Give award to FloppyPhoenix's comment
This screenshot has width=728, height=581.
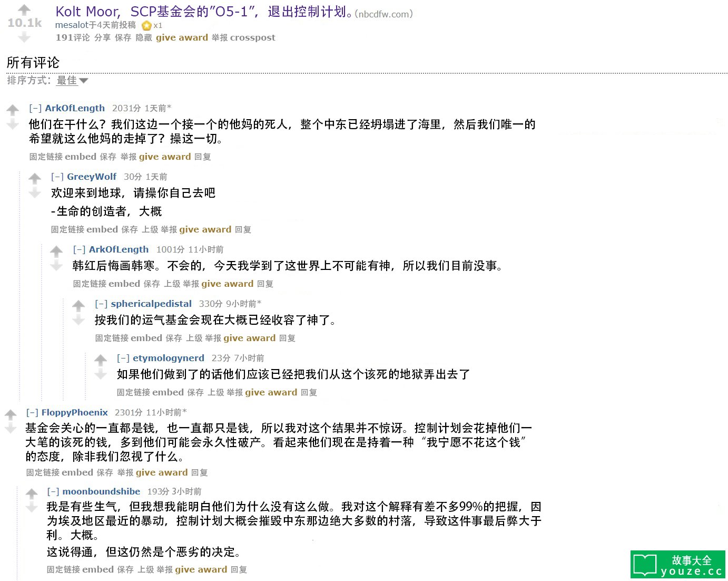[x=162, y=472]
